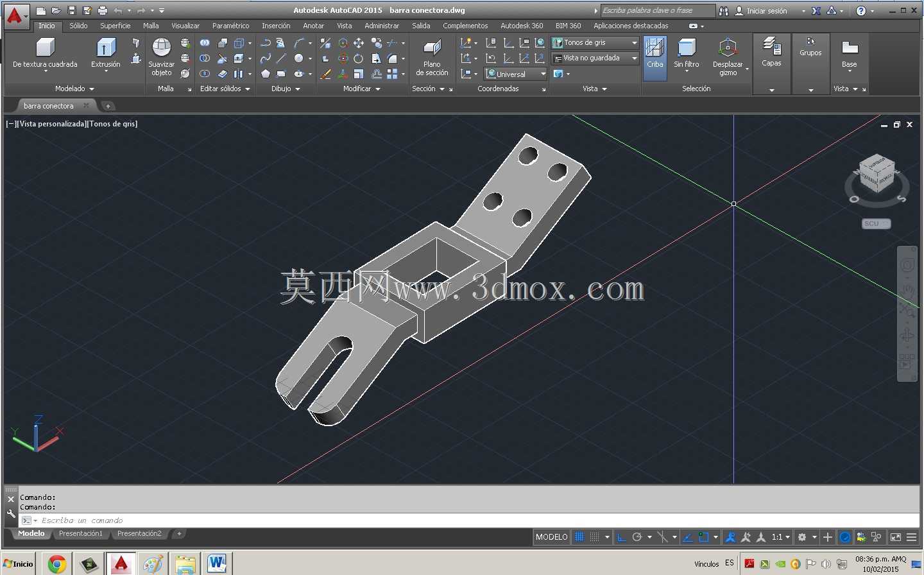Viewport: 924px width, 575px height.
Task: Click the keyword search box in title bar
Action: coord(658,11)
